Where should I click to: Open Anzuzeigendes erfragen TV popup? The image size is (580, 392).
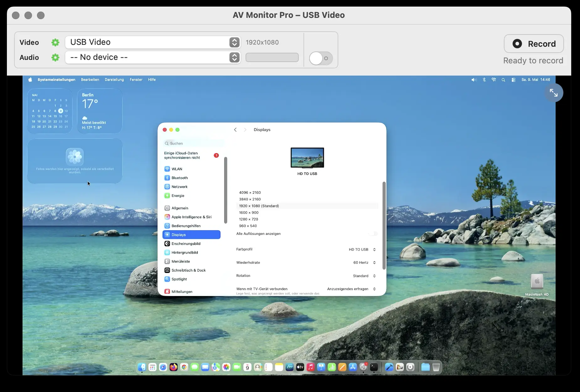coord(351,289)
